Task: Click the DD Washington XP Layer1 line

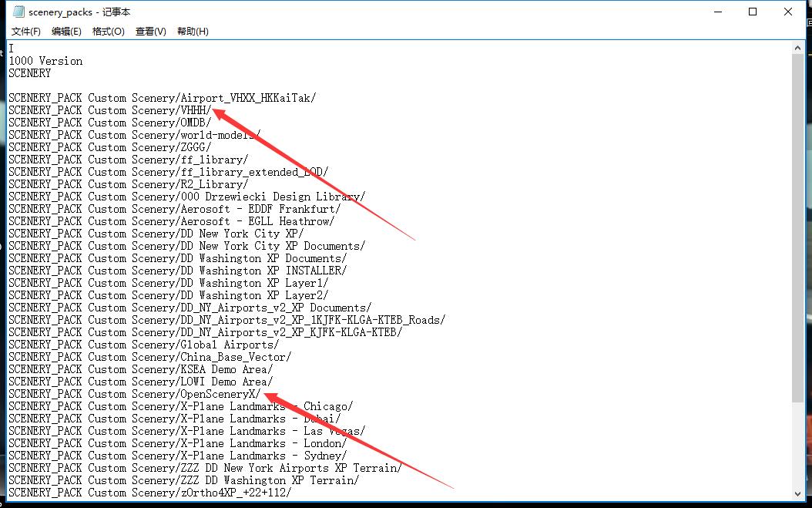Action: 168,283
